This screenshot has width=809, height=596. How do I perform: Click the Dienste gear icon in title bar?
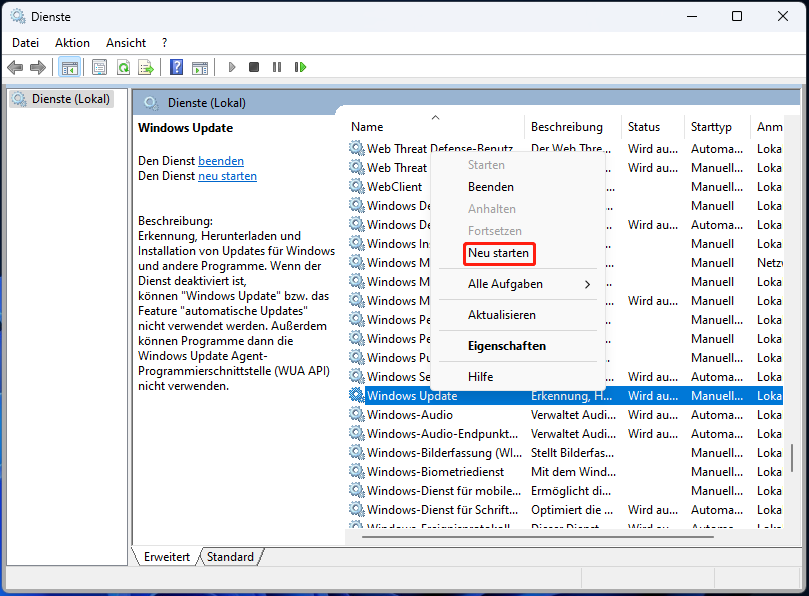tap(18, 16)
